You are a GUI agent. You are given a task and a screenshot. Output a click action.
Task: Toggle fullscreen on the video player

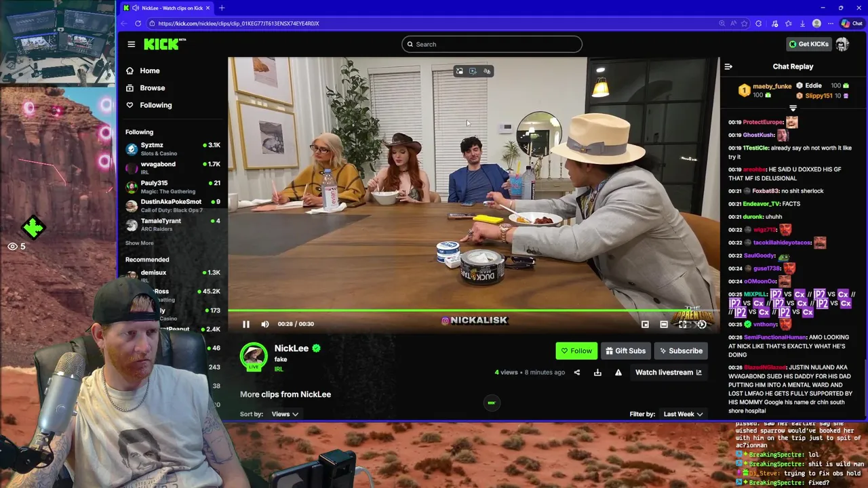[683, 324]
